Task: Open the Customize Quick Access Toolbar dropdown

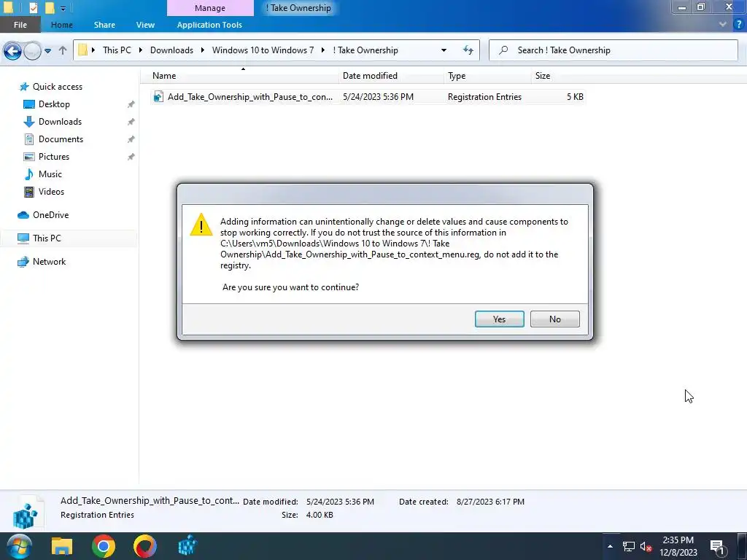Action: (63, 8)
